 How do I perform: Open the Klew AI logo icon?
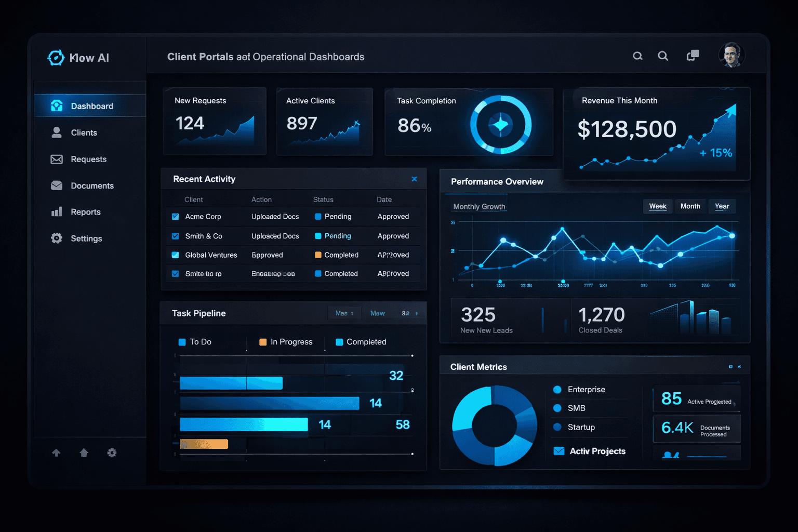click(56, 58)
